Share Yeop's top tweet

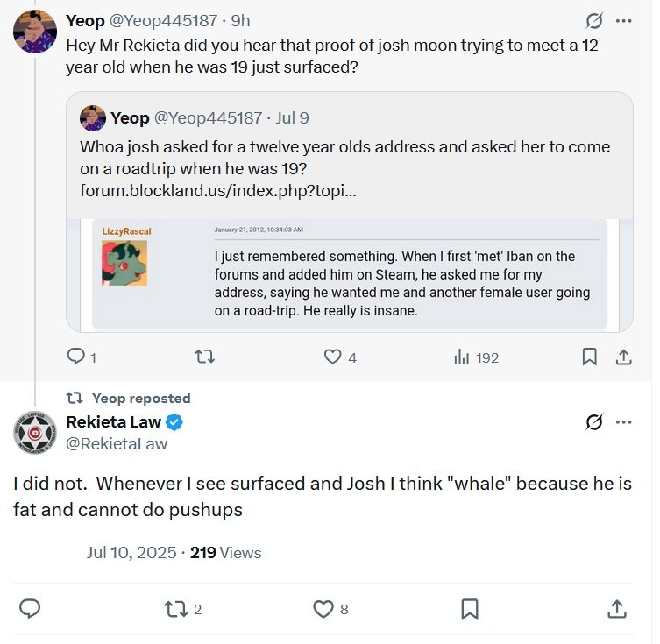click(x=624, y=357)
